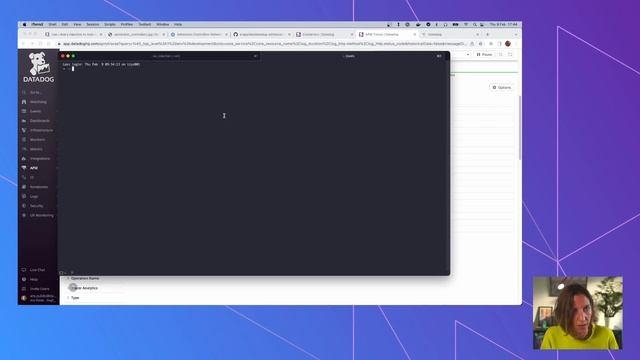Open the time range dropdown beside Pause
The width and height of the screenshot is (640, 360).
pos(468,54)
